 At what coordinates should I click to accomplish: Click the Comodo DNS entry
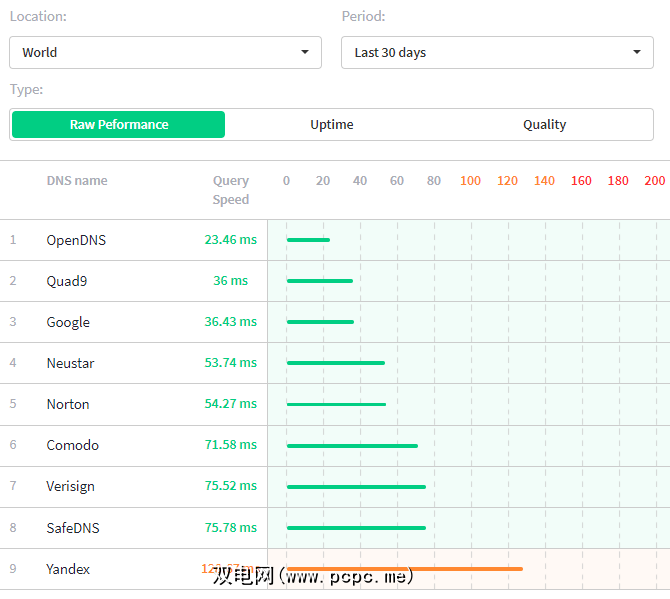pos(72,445)
